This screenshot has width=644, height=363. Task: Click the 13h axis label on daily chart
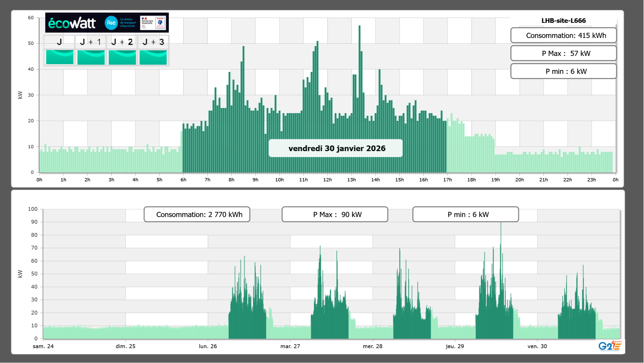coord(351,180)
